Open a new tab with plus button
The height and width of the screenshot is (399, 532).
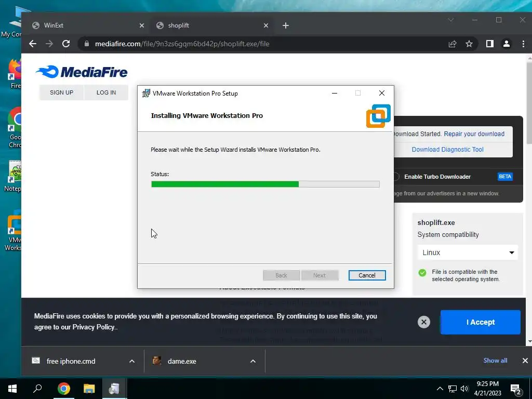pos(286,25)
